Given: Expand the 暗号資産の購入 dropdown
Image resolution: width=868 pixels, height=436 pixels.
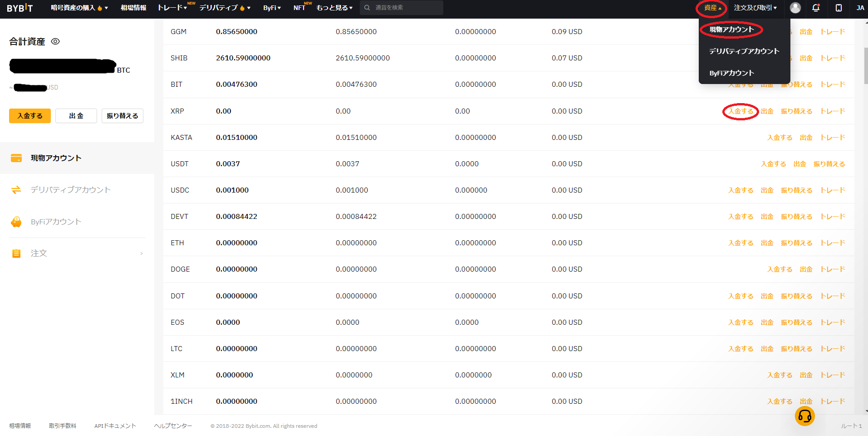Looking at the screenshot, I should coord(79,8).
